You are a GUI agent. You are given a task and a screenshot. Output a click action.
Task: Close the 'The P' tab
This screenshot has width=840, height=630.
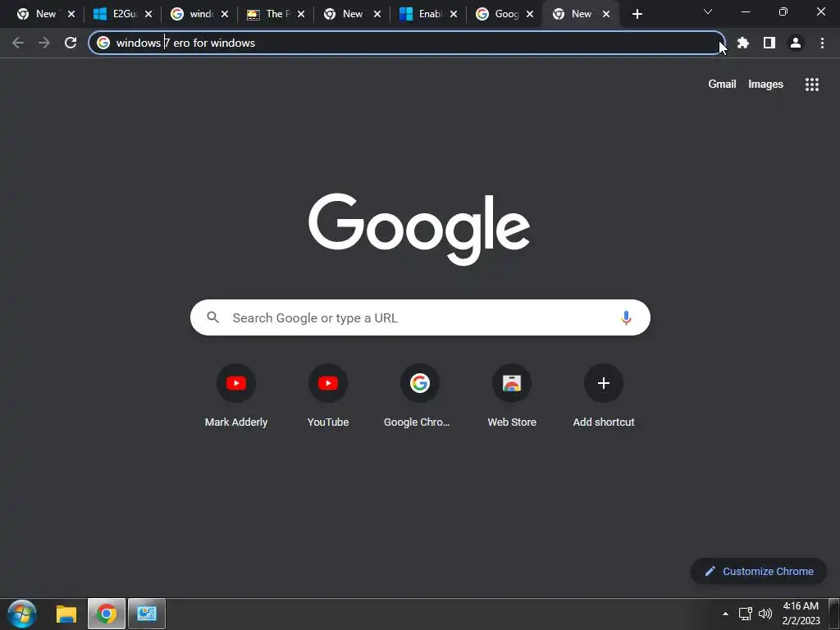coord(301,15)
